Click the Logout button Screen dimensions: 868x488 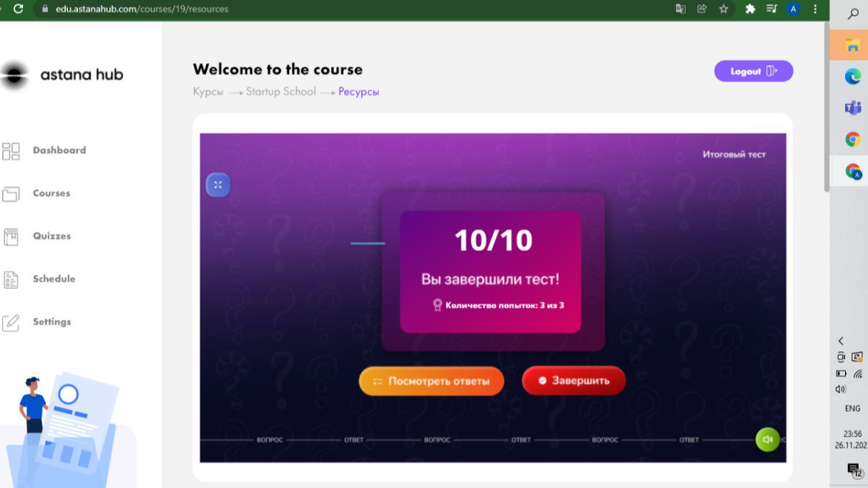click(754, 72)
